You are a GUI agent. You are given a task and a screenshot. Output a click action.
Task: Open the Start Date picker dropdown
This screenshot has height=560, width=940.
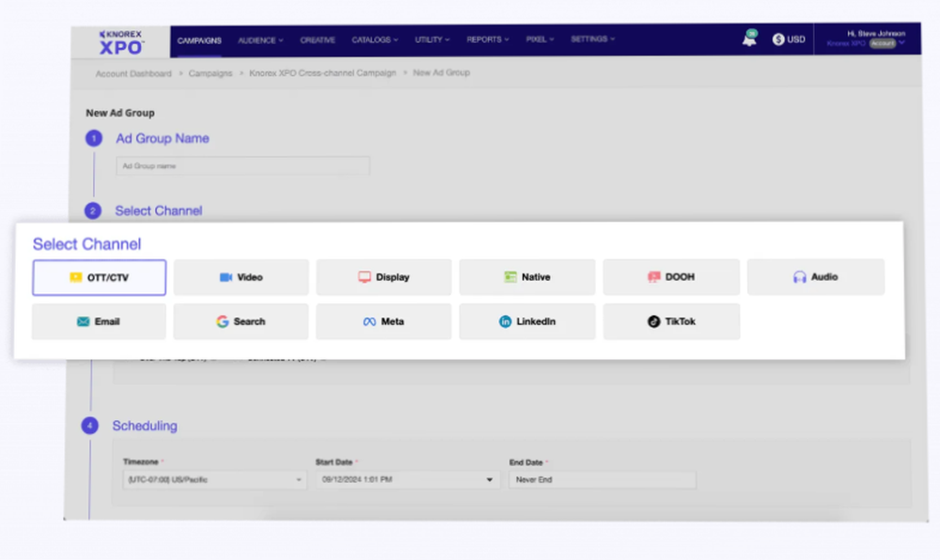point(407,480)
